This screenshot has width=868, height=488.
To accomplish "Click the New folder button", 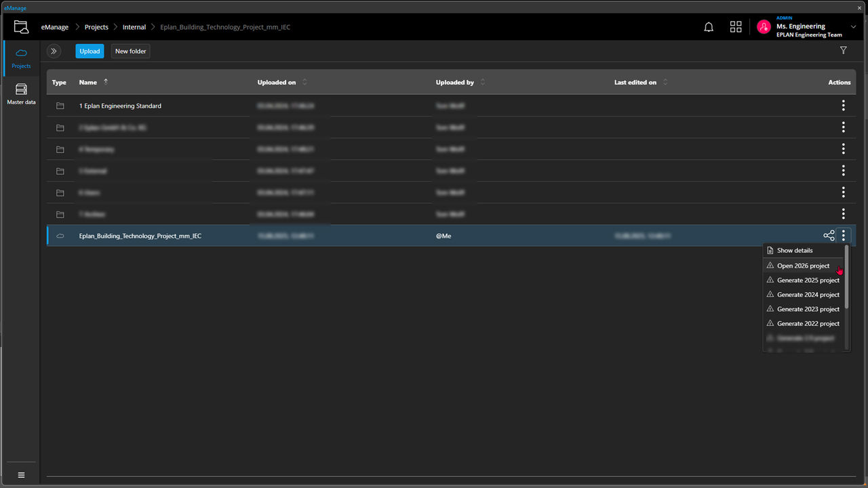I will pos(130,51).
